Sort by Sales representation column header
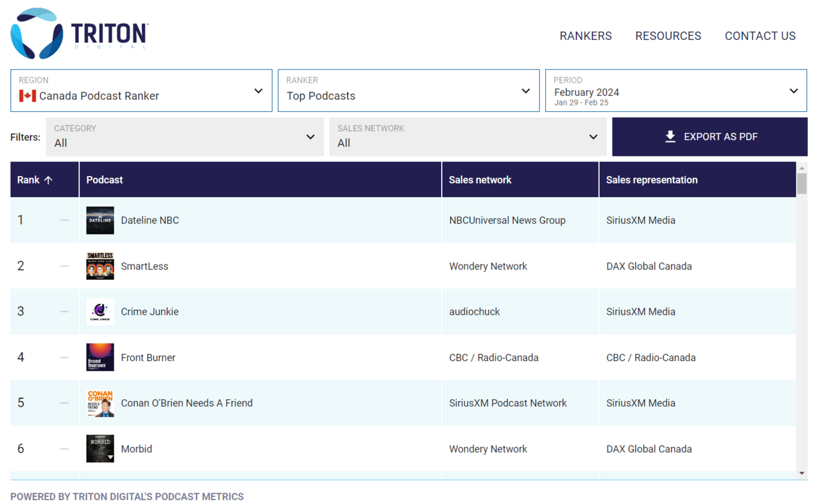This screenshot has width=821, height=504. pyautogui.click(x=651, y=180)
